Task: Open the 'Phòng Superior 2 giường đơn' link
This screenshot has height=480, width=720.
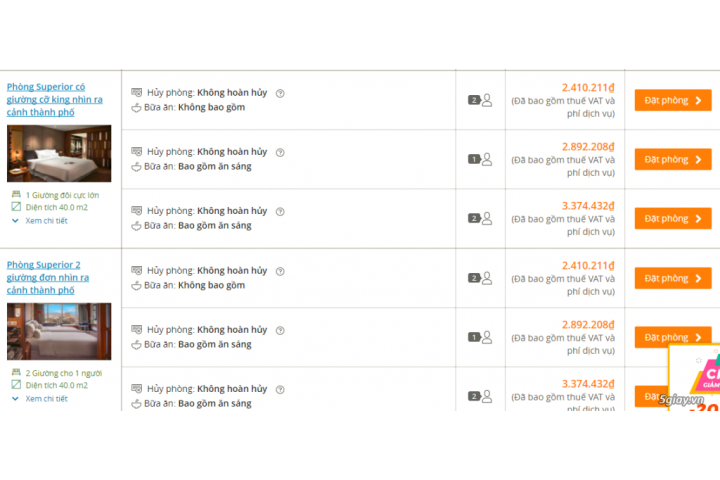Action: pyautogui.click(x=48, y=278)
